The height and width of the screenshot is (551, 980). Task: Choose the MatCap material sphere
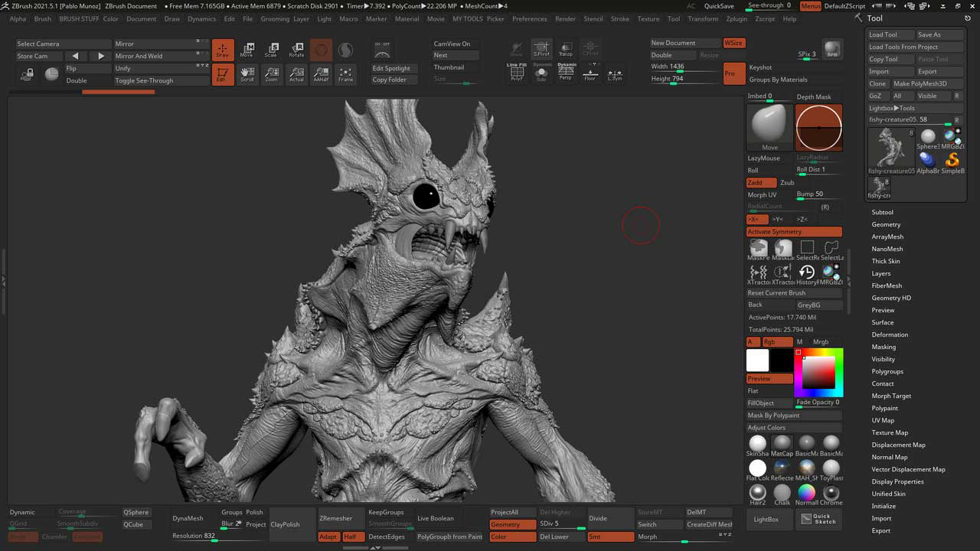[x=782, y=446]
